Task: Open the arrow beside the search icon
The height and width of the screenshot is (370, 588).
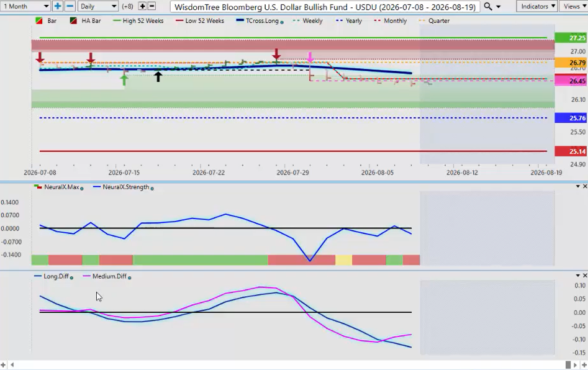Action: tap(499, 7)
